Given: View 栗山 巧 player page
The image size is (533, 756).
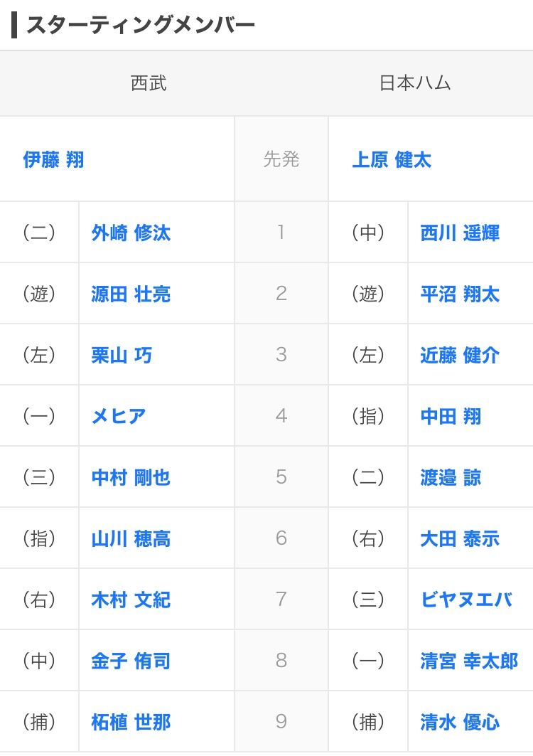Looking at the screenshot, I should click(x=122, y=356).
